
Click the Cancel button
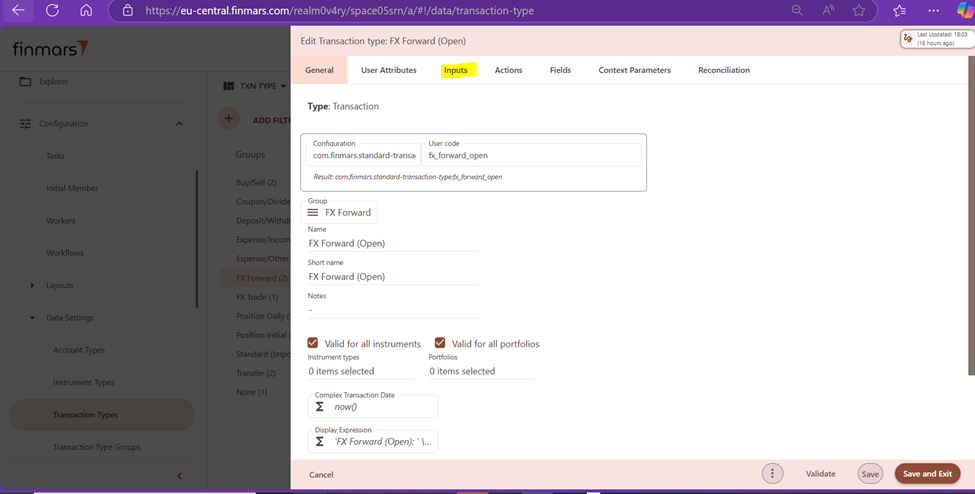coord(321,475)
